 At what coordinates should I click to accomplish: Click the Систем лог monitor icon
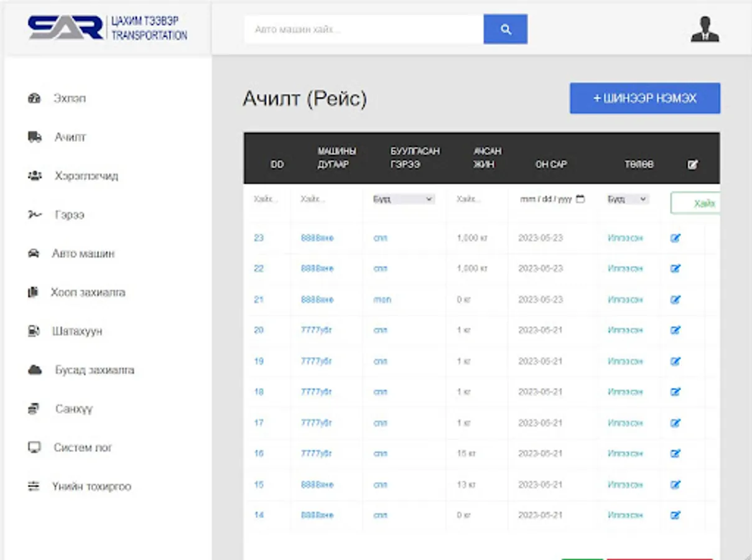pyautogui.click(x=34, y=447)
